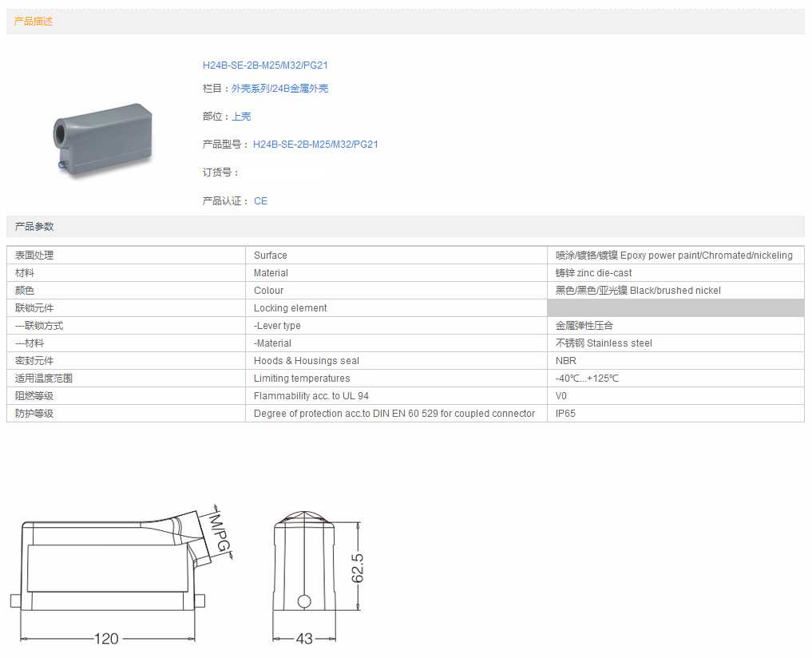Click the model number link beside 产品型号
812x658 pixels.
pyautogui.click(x=315, y=145)
